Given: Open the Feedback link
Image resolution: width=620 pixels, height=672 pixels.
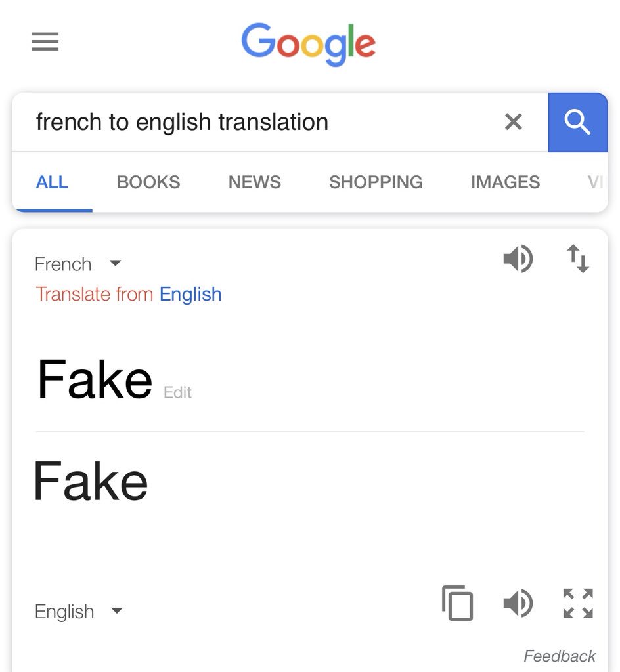Looking at the screenshot, I should tap(560, 656).
